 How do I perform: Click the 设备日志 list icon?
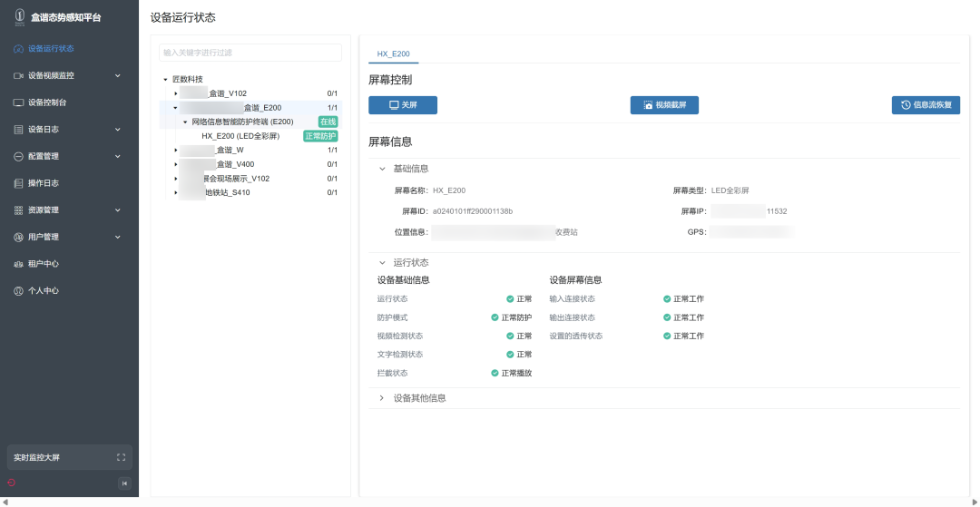click(18, 130)
